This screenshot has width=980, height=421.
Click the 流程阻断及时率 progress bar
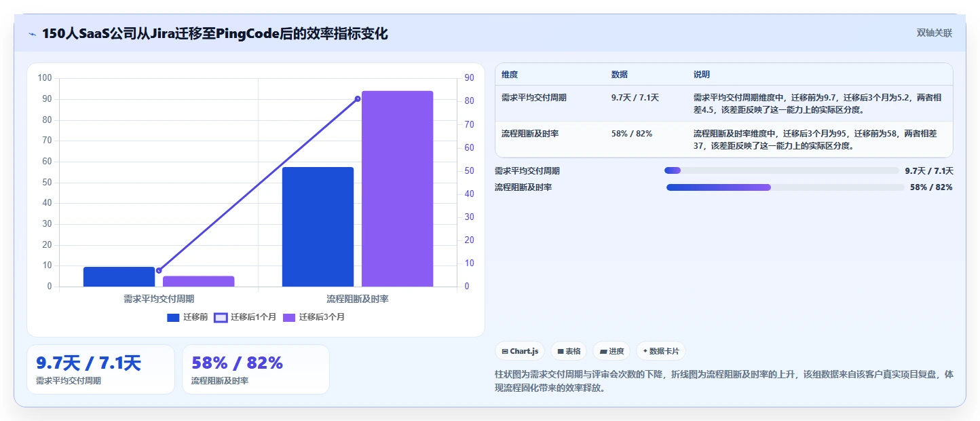click(785, 187)
